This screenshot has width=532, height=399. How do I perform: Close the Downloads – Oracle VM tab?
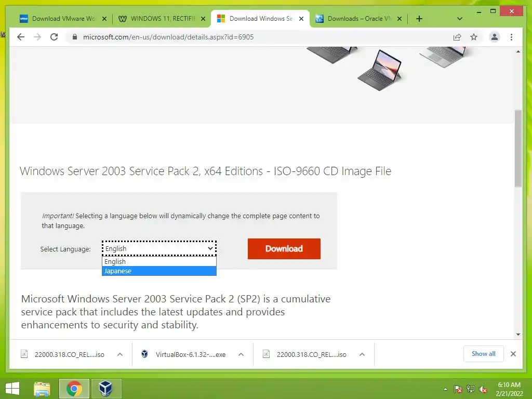(x=400, y=19)
